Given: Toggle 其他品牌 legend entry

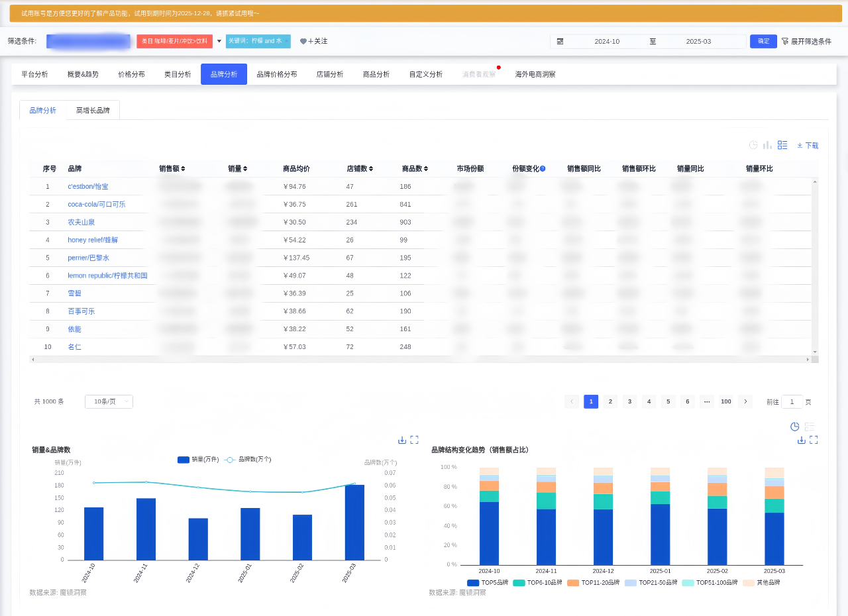Looking at the screenshot, I should [761, 583].
